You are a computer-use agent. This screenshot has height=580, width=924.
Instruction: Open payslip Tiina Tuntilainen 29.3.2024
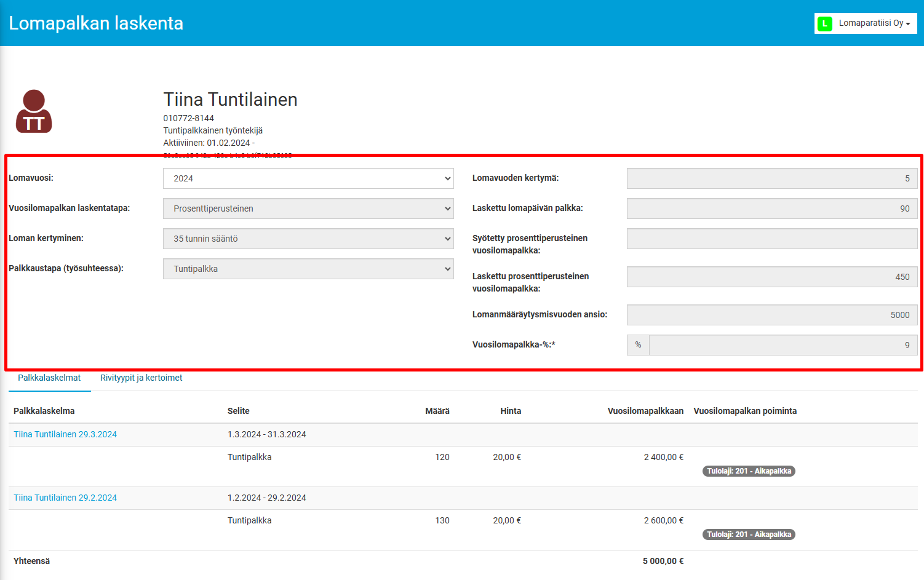click(x=65, y=434)
